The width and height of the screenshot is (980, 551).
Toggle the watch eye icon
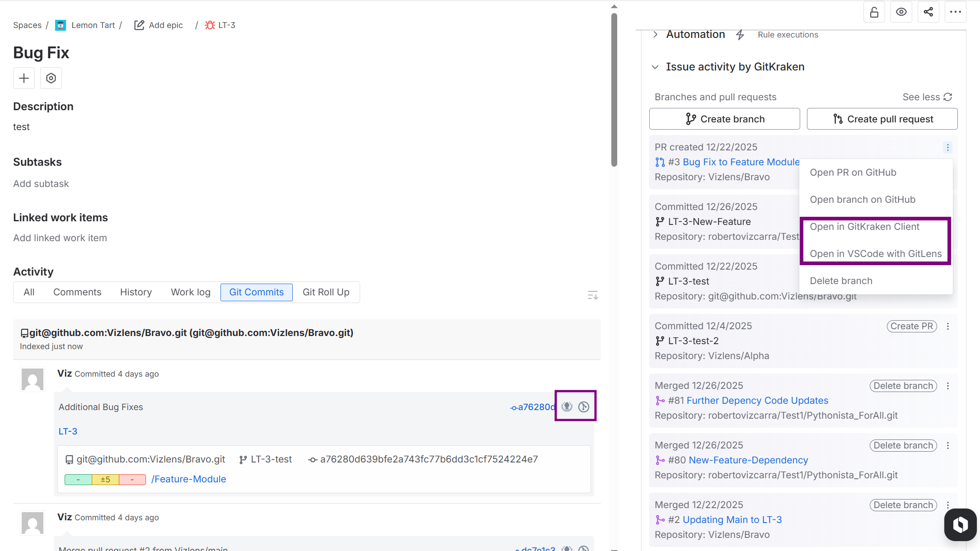[901, 12]
